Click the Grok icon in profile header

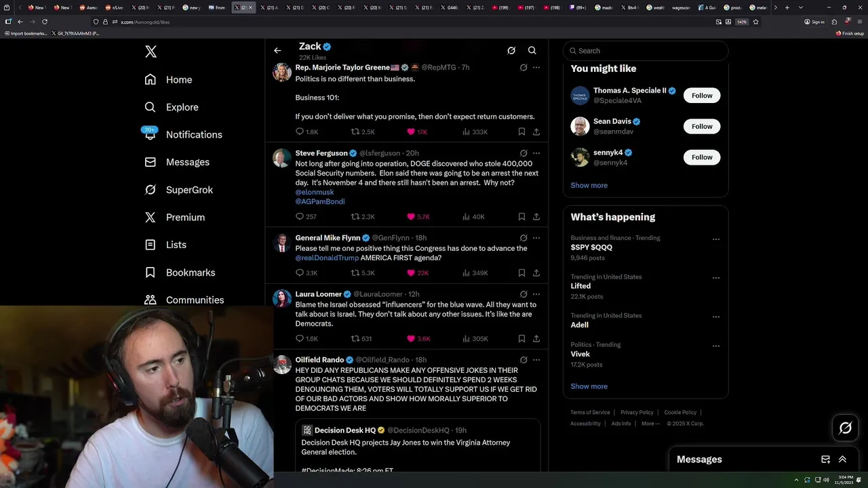tap(511, 50)
